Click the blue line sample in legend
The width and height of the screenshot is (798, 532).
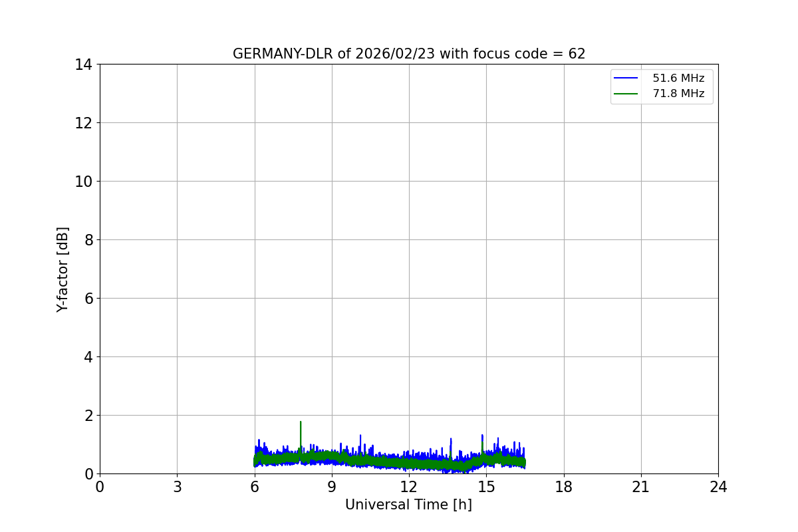626,78
